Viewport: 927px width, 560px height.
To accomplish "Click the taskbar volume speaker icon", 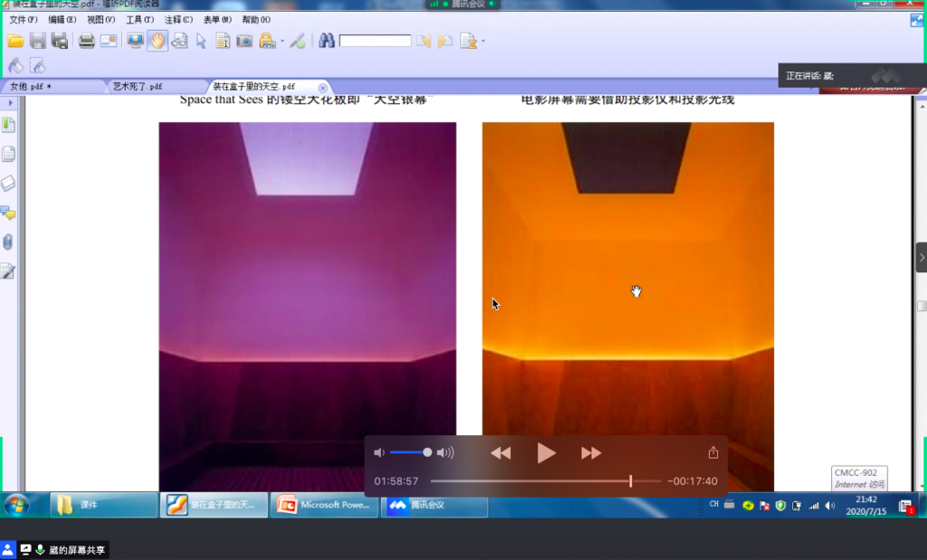I will 830,506.
